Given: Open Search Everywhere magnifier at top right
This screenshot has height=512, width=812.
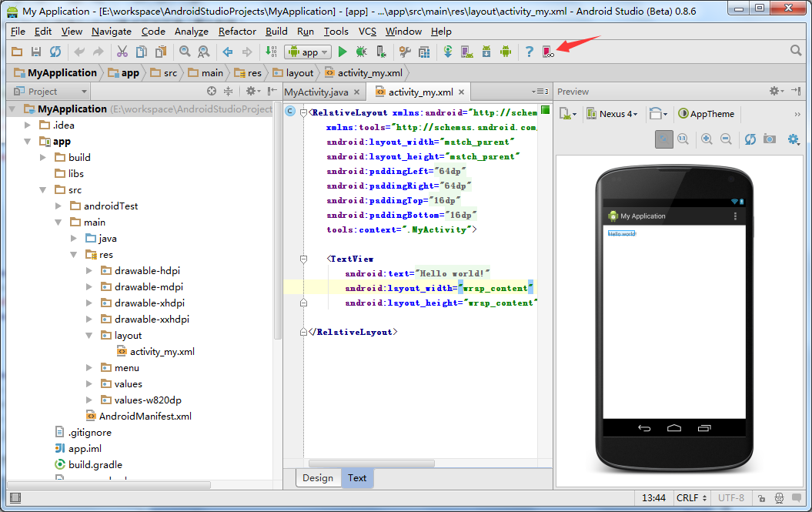Looking at the screenshot, I should click(796, 50).
